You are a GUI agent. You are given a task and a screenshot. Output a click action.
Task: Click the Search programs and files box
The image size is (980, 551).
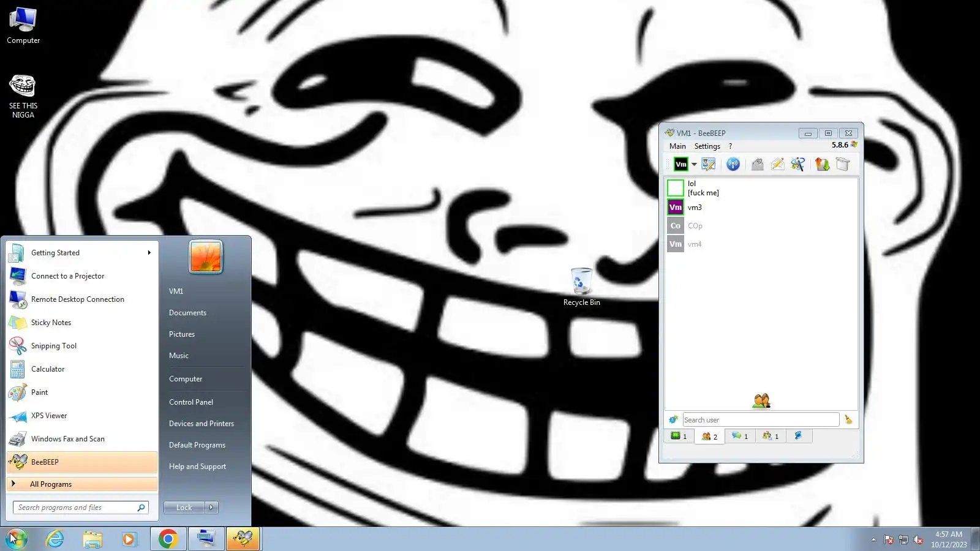tap(80, 508)
